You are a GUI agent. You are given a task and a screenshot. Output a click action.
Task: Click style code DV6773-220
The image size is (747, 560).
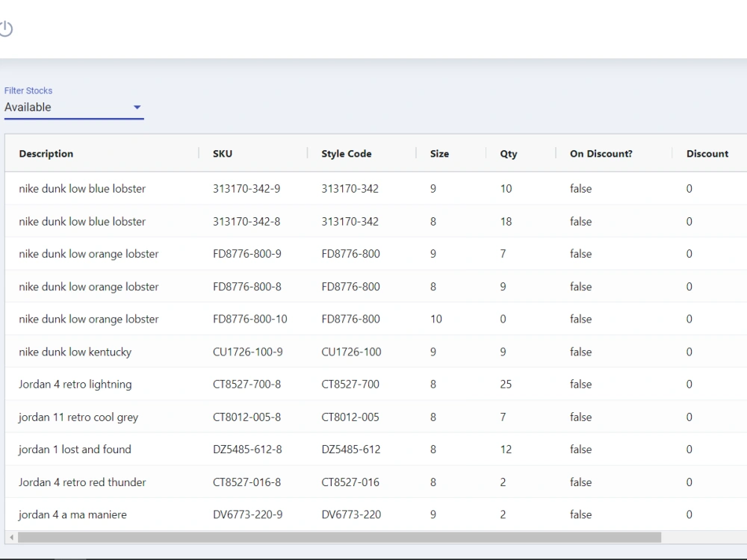click(x=351, y=514)
